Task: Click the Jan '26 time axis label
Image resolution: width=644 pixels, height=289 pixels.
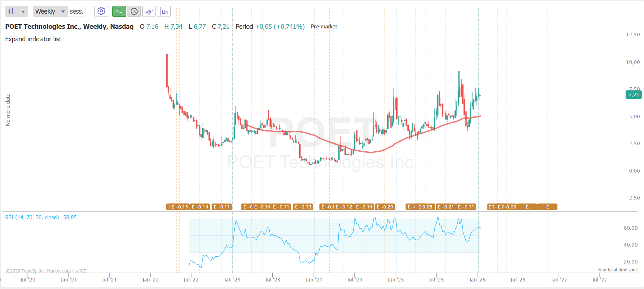Action: 477,280
